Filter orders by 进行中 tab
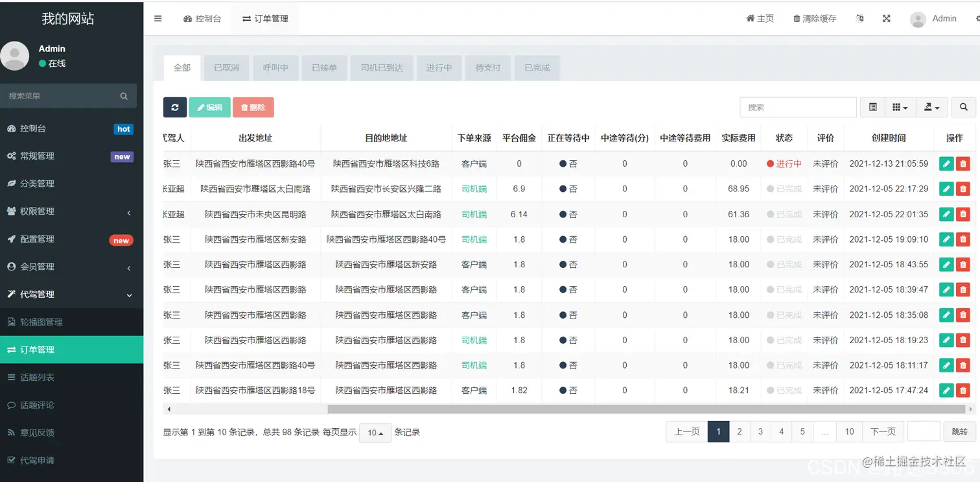 pyautogui.click(x=439, y=67)
